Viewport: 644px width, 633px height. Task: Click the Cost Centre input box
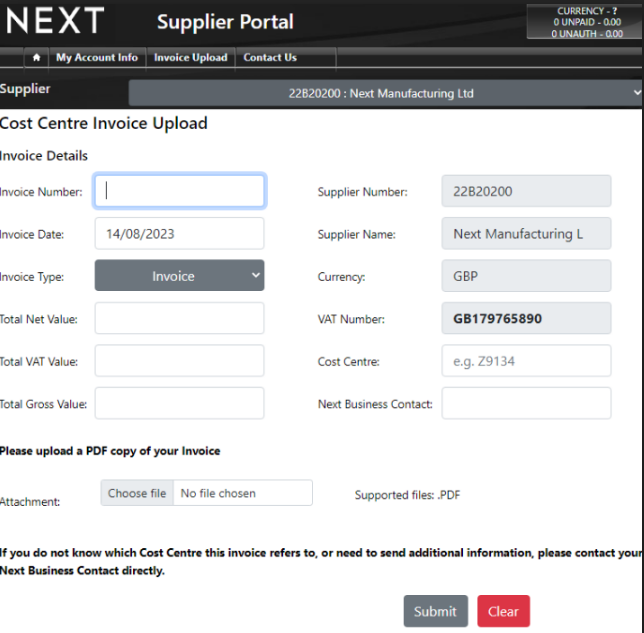tap(526, 361)
